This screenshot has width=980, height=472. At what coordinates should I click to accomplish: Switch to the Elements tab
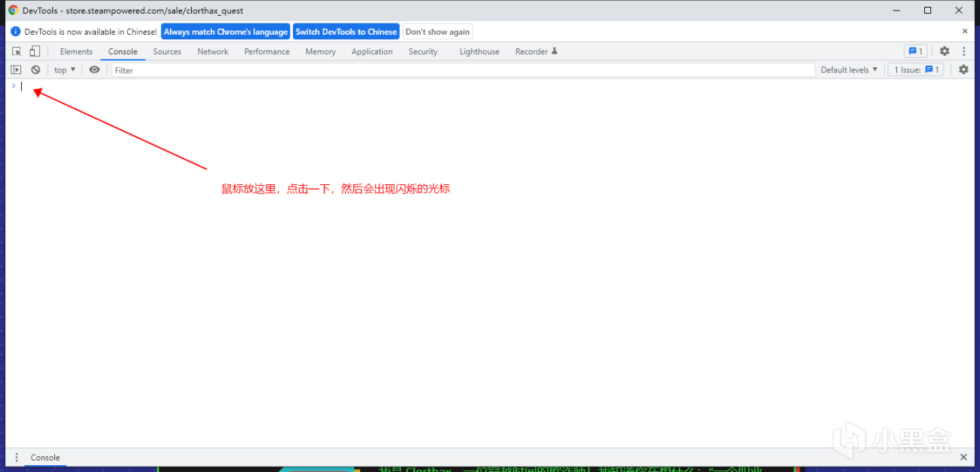click(x=76, y=51)
